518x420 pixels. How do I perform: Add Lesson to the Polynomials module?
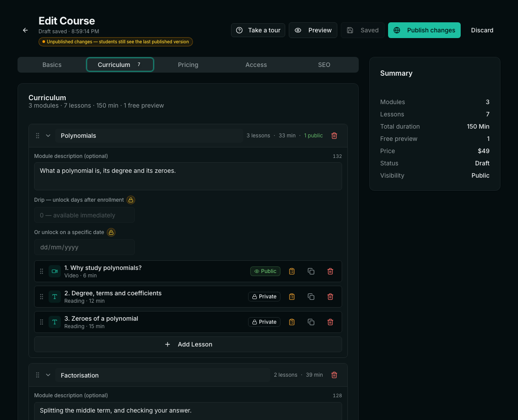(188, 344)
